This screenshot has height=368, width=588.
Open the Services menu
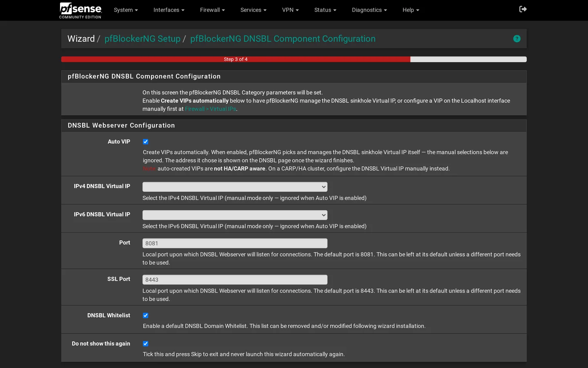[x=254, y=10]
